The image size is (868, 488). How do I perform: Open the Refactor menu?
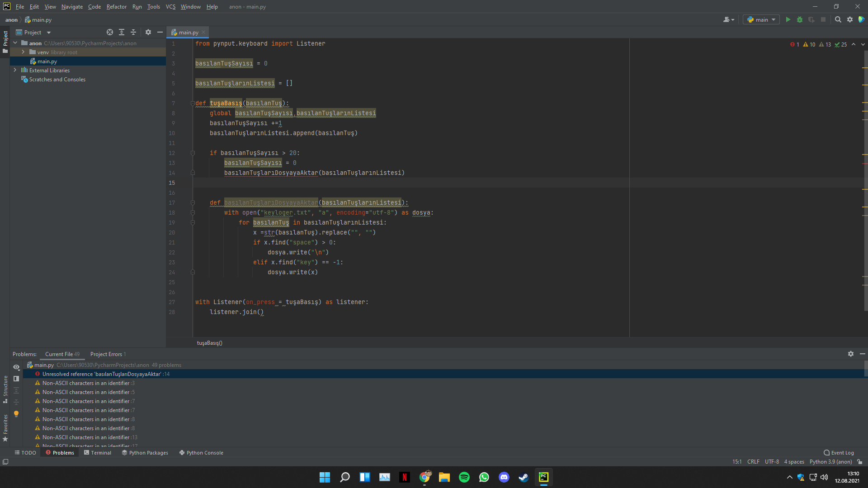point(116,7)
